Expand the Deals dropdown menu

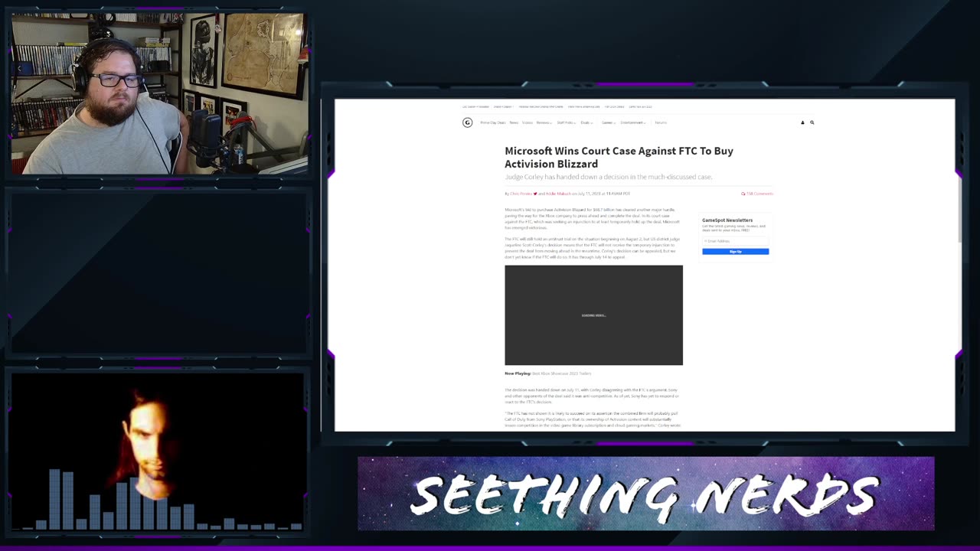586,122
